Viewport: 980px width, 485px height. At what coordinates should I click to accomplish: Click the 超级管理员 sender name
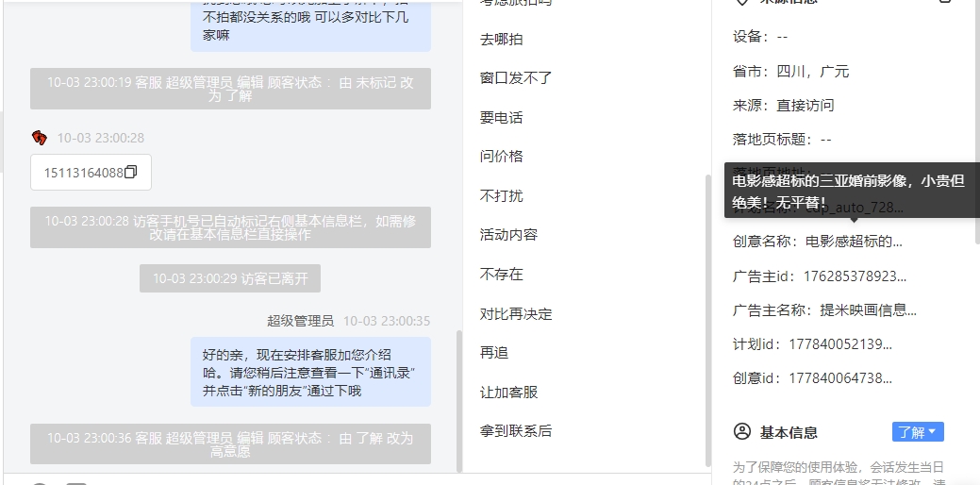tap(301, 321)
